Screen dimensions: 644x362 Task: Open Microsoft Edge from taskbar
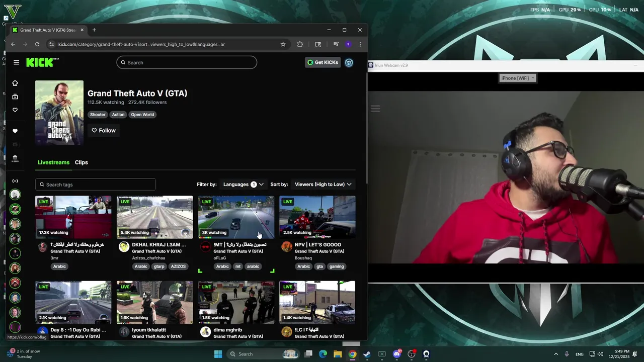pyautogui.click(x=323, y=354)
